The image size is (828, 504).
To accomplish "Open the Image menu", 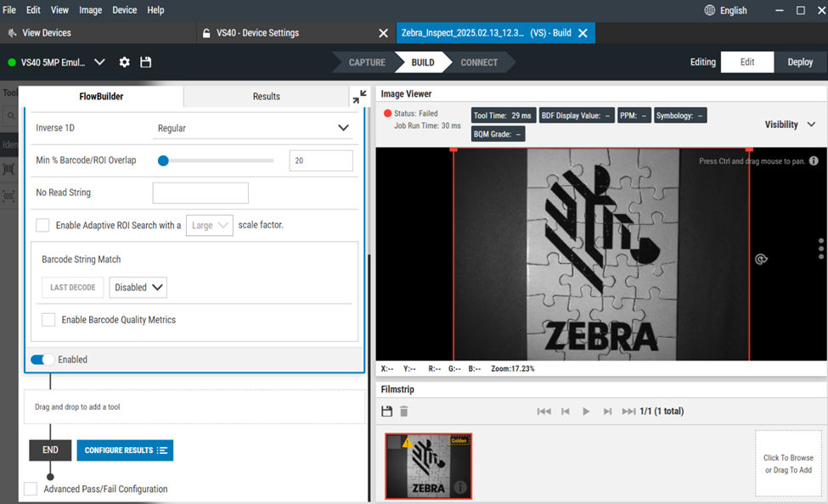I will [x=90, y=10].
